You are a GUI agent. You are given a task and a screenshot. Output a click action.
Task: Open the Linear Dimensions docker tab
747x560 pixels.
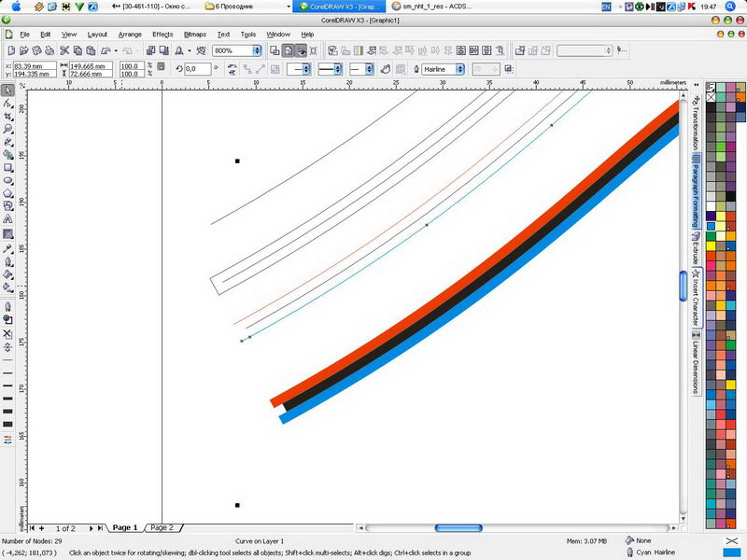pos(696,363)
